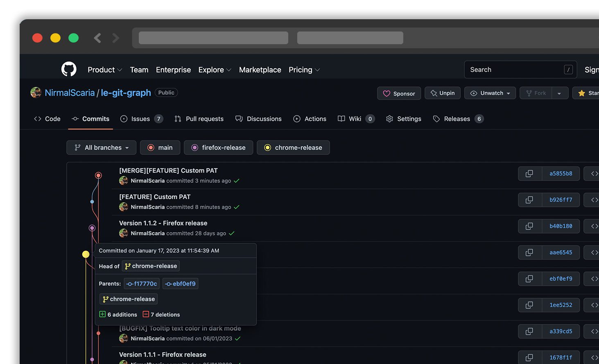Click the GitHub Octocat logo
This screenshot has width=599, height=364.
69,70
